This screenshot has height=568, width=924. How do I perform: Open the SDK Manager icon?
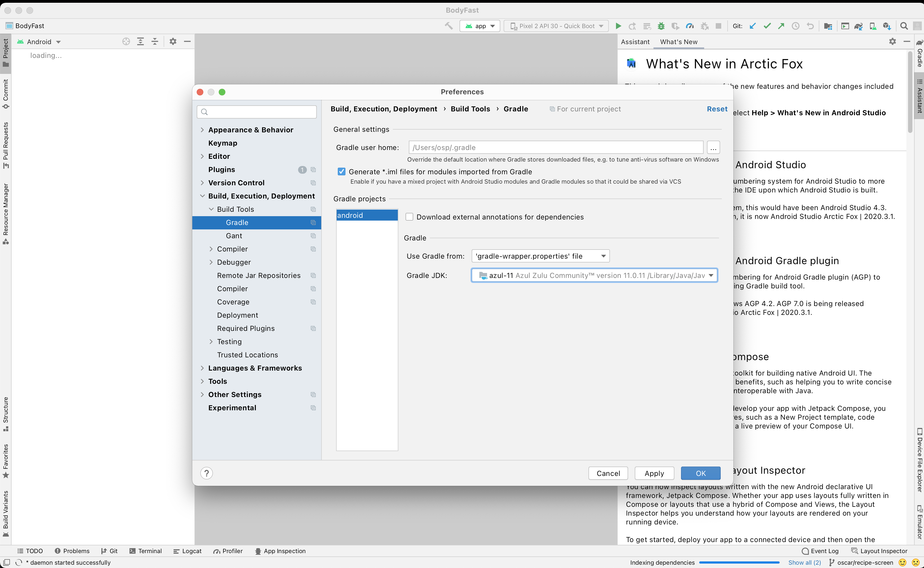(887, 26)
